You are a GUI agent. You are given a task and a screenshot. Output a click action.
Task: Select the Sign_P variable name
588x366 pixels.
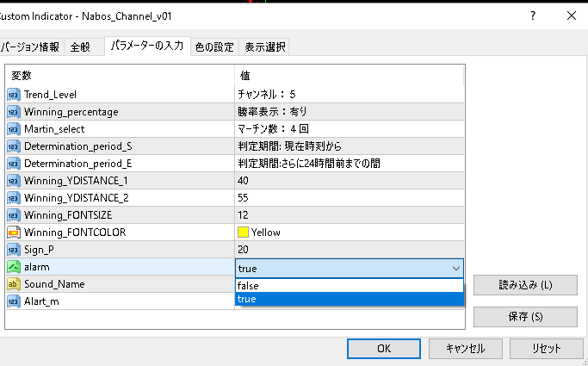39,250
